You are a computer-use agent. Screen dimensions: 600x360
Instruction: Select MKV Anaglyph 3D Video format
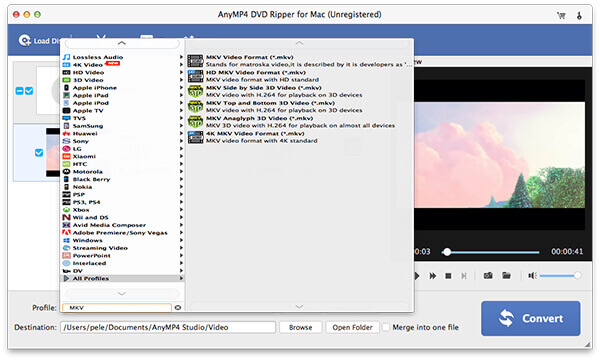pos(300,122)
